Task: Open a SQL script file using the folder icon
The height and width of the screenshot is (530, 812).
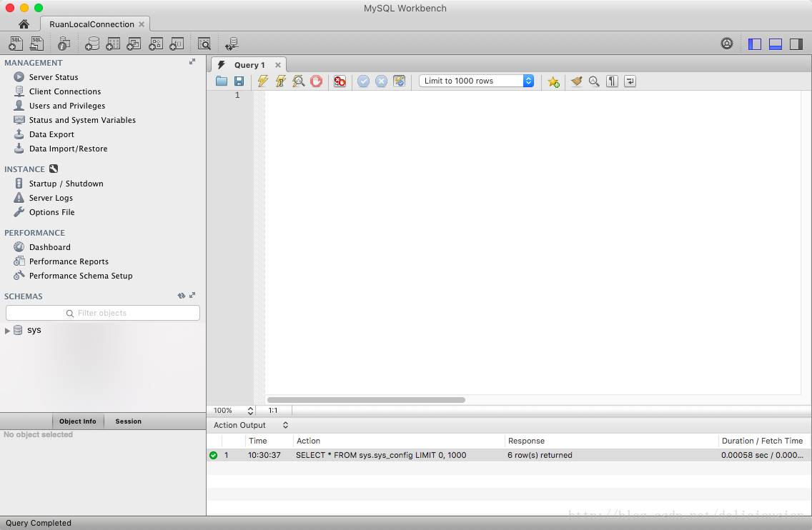Action: (x=222, y=81)
